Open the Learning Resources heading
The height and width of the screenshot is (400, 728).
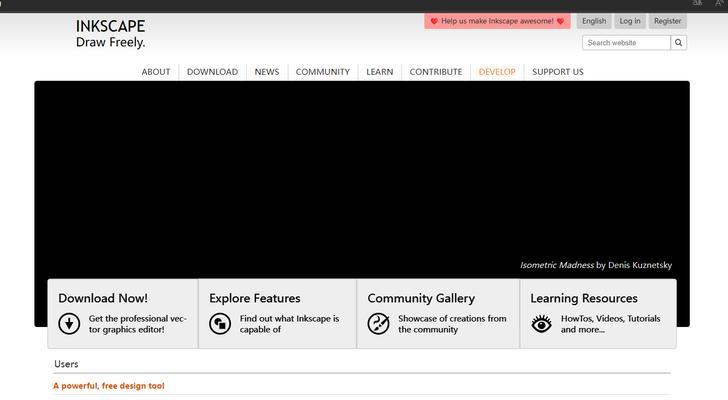pyautogui.click(x=584, y=298)
